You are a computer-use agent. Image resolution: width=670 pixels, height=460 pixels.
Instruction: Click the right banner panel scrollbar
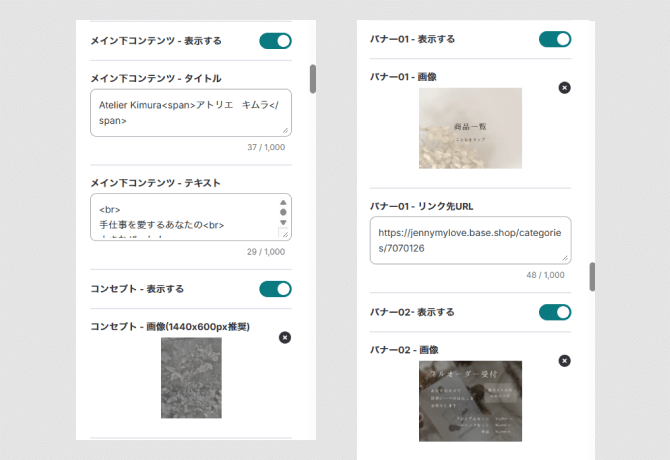pos(593,276)
